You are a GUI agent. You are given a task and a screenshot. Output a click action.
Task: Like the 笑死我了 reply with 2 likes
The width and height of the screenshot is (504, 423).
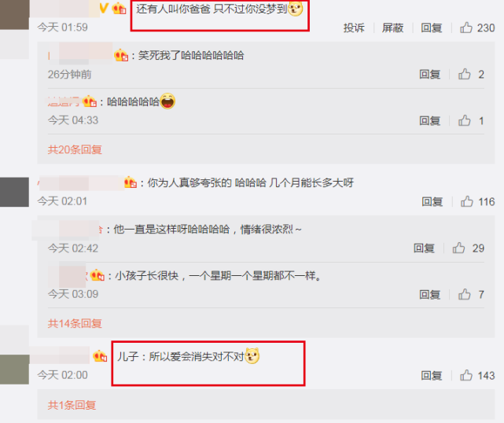click(465, 74)
